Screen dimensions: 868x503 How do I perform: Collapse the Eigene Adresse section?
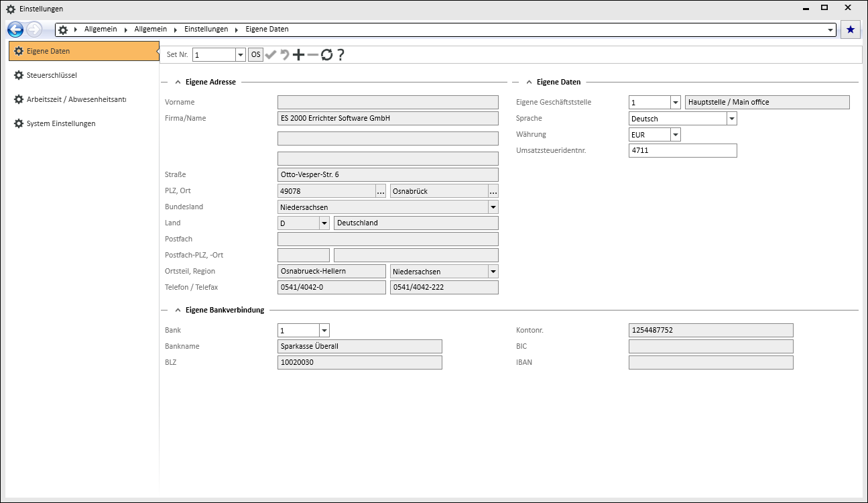coord(178,82)
